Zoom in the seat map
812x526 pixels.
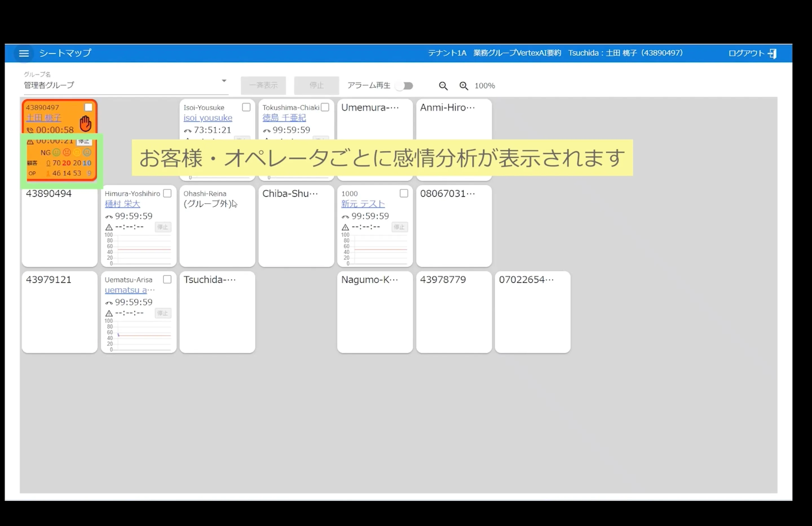[464, 86]
